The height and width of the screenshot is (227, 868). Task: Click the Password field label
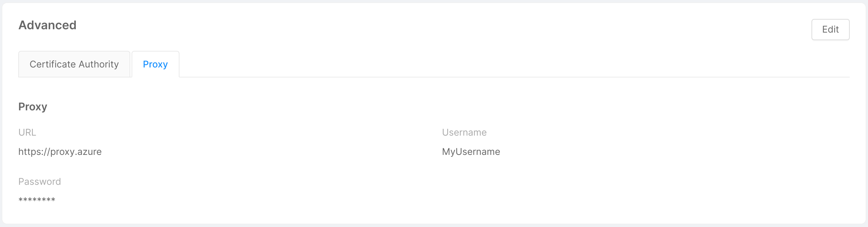tap(40, 181)
